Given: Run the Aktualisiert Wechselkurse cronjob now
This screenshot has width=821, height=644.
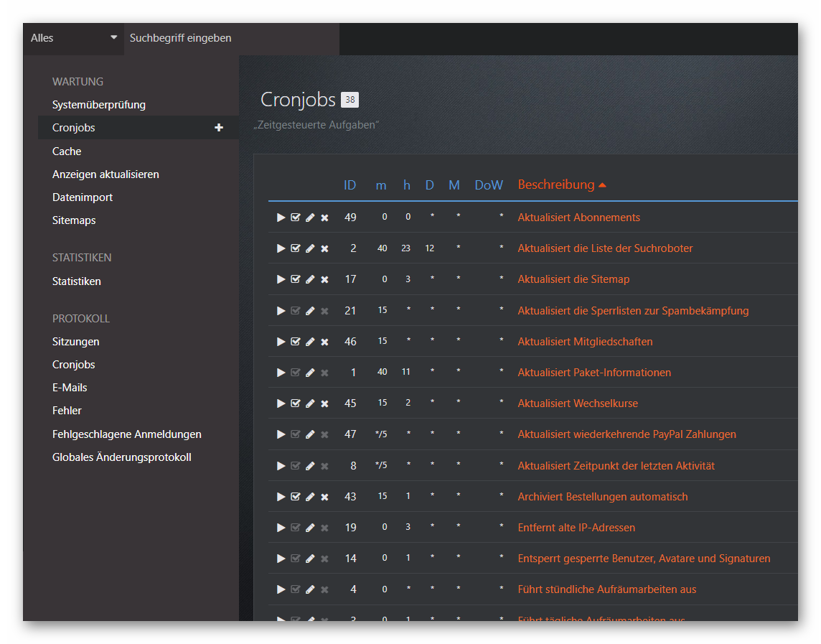Looking at the screenshot, I should click(x=281, y=403).
